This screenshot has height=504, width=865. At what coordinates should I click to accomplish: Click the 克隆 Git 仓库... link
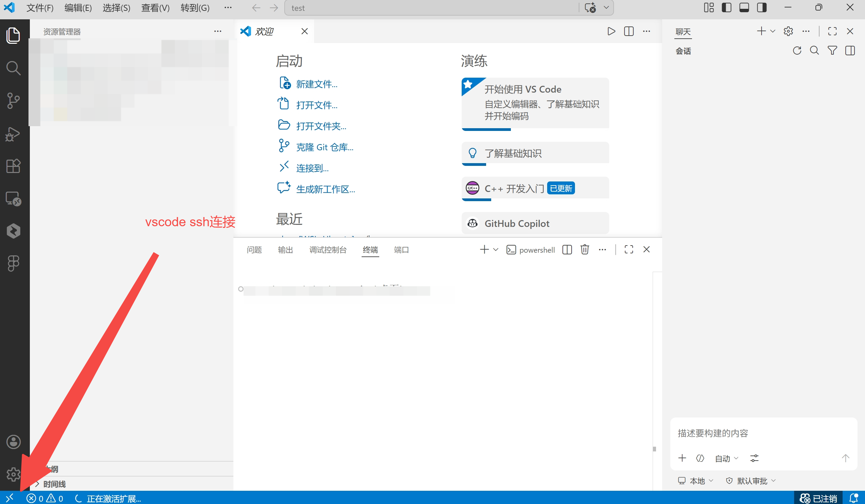pos(325,147)
